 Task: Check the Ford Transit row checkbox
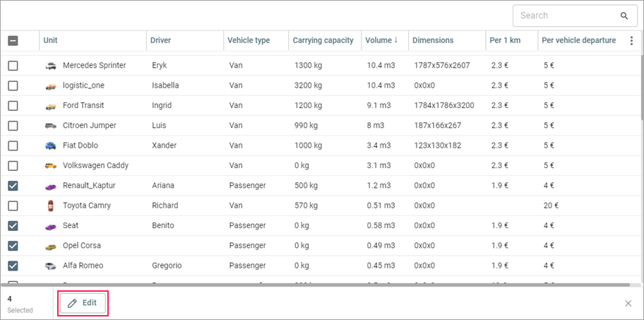[x=13, y=106]
